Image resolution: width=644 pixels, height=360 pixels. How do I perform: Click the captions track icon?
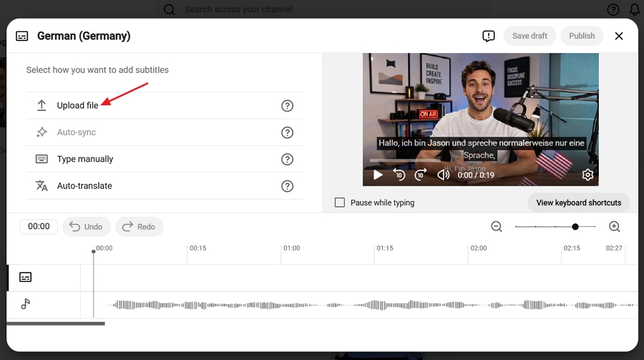26,278
